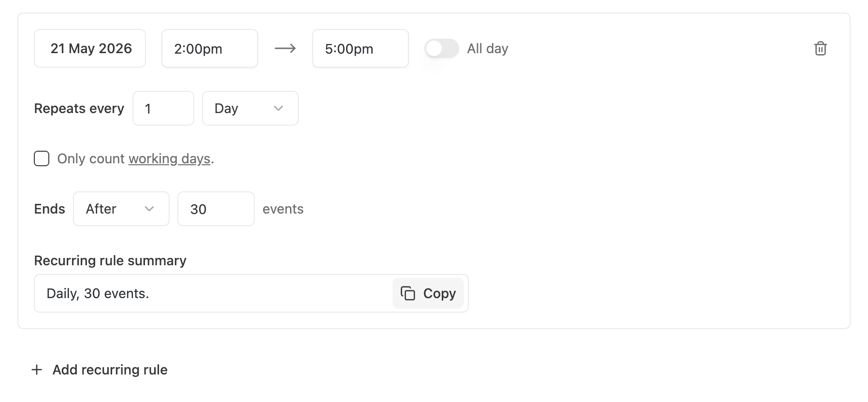Click the 30 events count field
The image size is (868, 402).
pos(216,209)
